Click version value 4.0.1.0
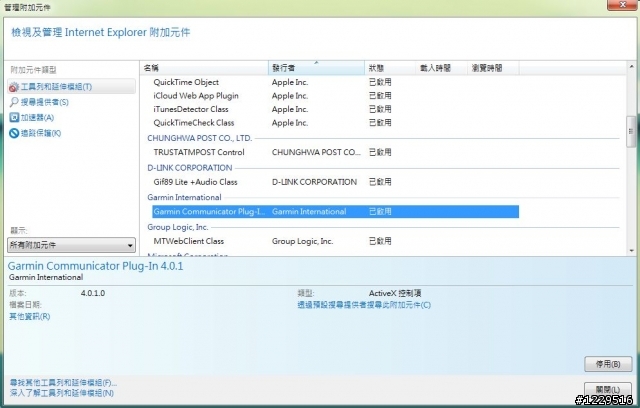Screen dimensions: 640x408 click(x=93, y=293)
